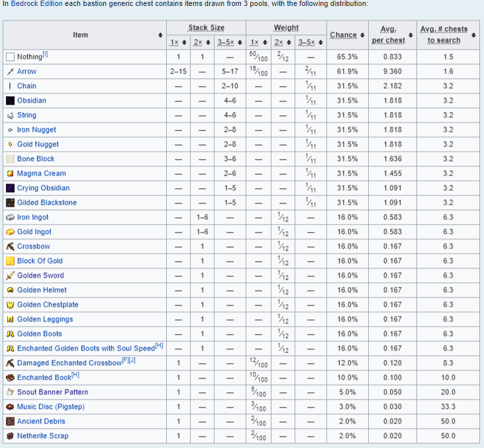This screenshot has width=484, height=448.
Task: Click the Chain item icon
Action: [10, 86]
